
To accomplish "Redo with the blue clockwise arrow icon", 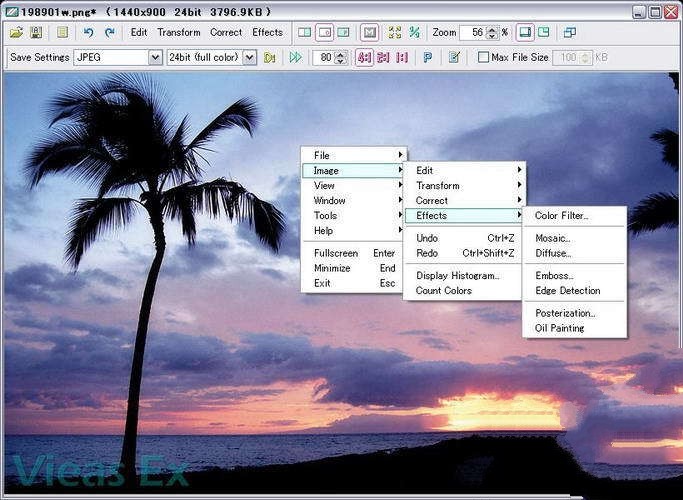I will pos(110,32).
